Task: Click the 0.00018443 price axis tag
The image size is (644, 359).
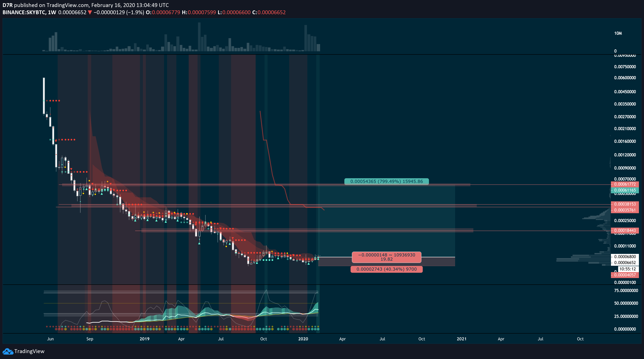Action: pos(625,231)
